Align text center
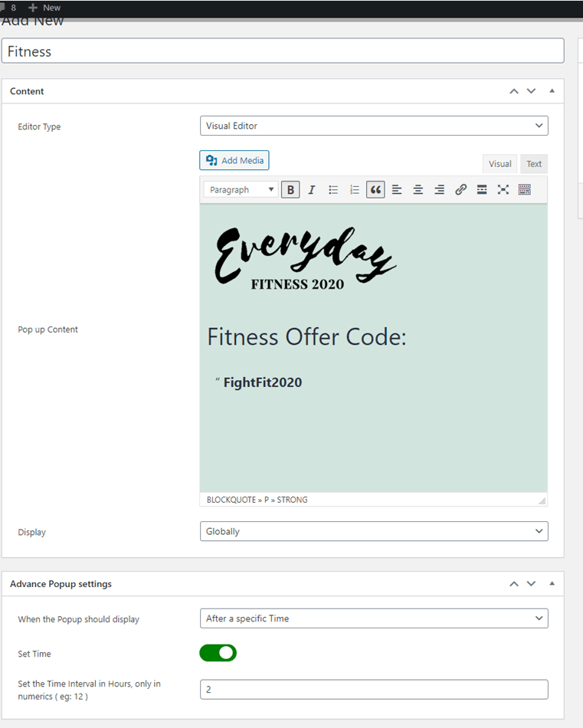The width and height of the screenshot is (583, 728). click(418, 189)
